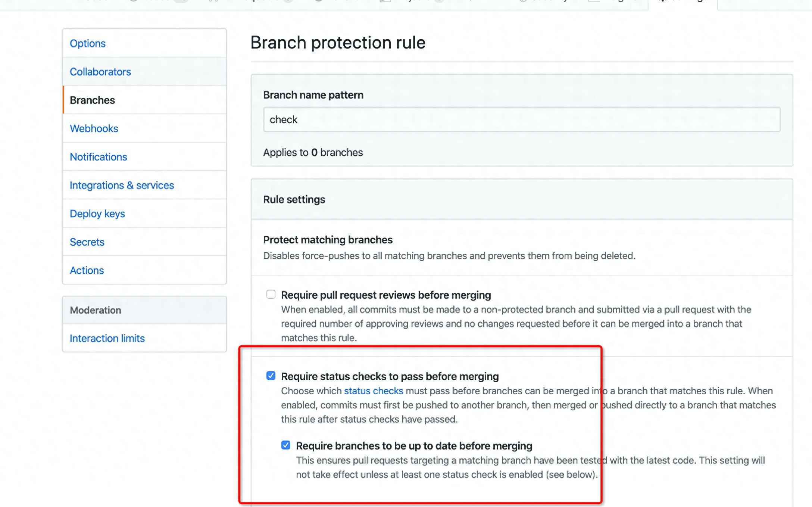The width and height of the screenshot is (812, 507).
Task: Select the Branches sidebar item
Action: 144,100
